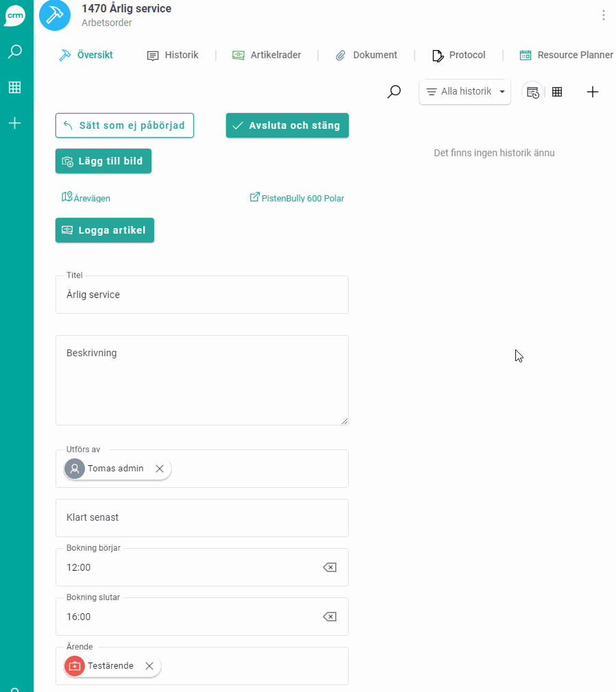Click the Klart senast input field
The height and width of the screenshot is (692, 616).
[201, 518]
